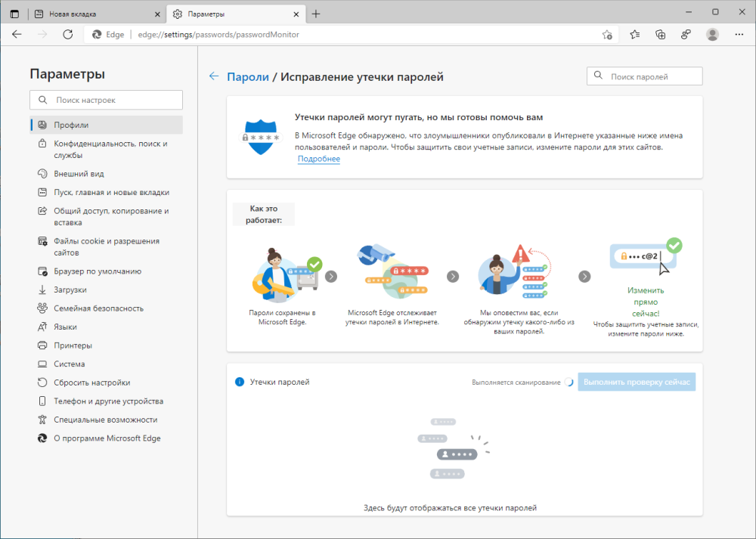
Task: Click the browser Back arrow button
Action: pos(17,34)
